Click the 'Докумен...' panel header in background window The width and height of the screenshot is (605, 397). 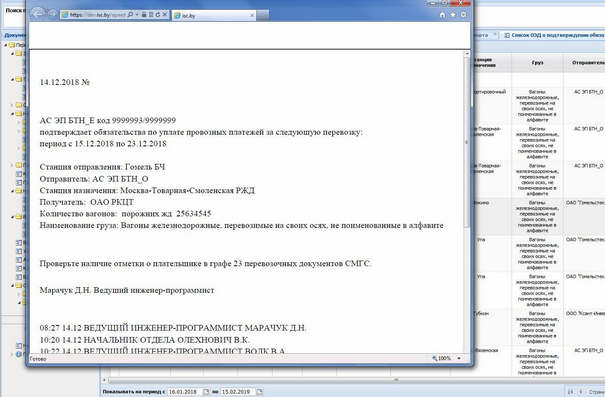click(x=15, y=35)
